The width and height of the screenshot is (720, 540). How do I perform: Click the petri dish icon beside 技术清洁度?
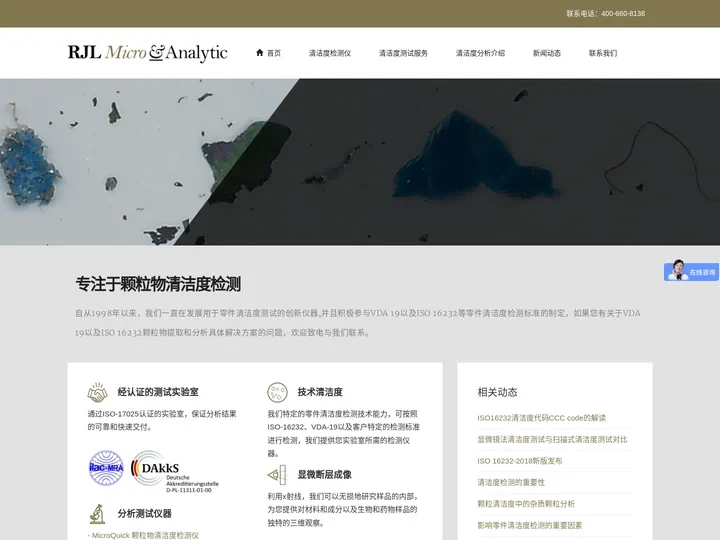pos(277,392)
